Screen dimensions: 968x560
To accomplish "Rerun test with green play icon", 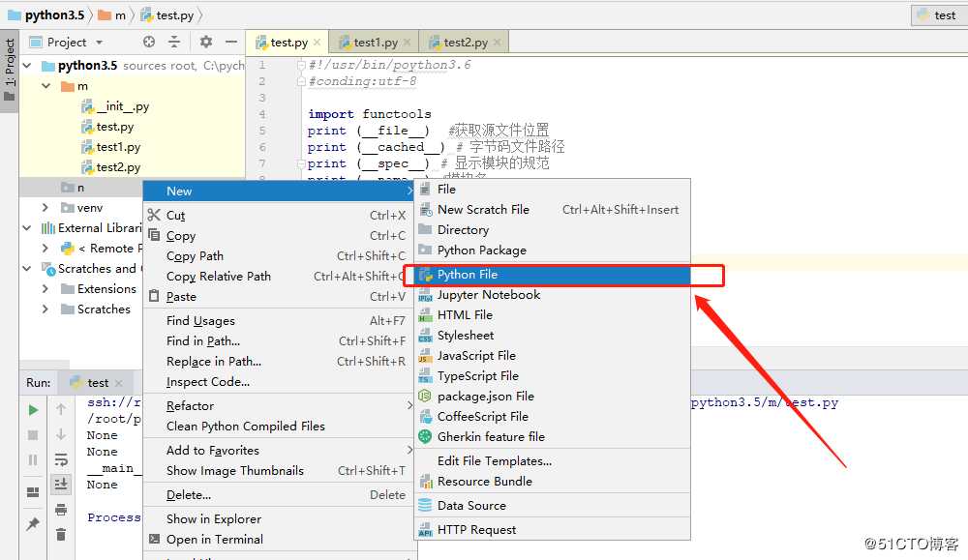I will (x=33, y=410).
